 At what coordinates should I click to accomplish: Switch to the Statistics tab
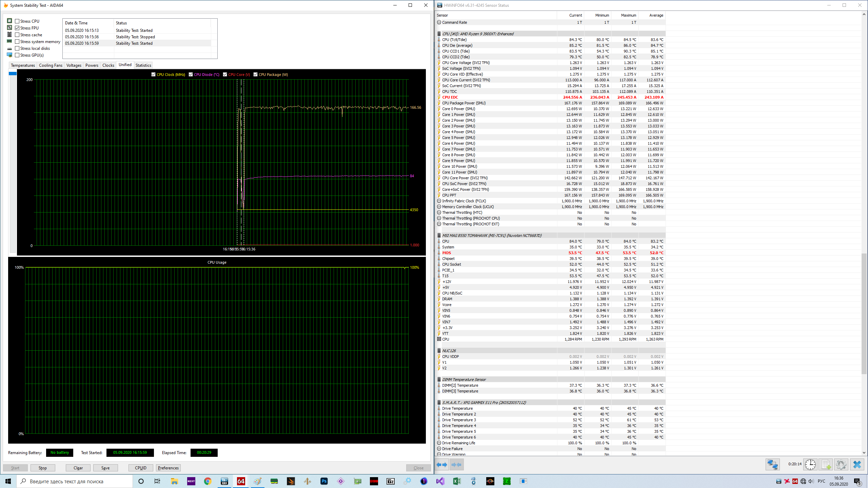click(143, 65)
